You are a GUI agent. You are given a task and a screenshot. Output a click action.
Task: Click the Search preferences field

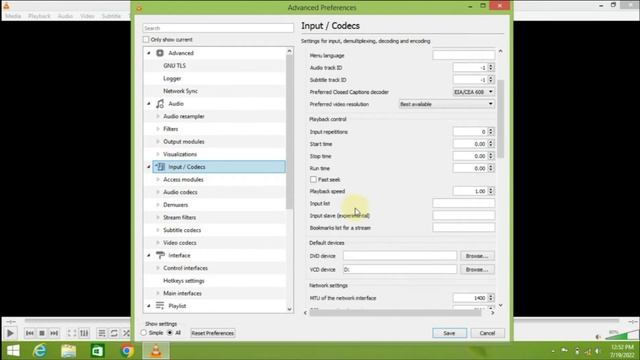[218, 28]
